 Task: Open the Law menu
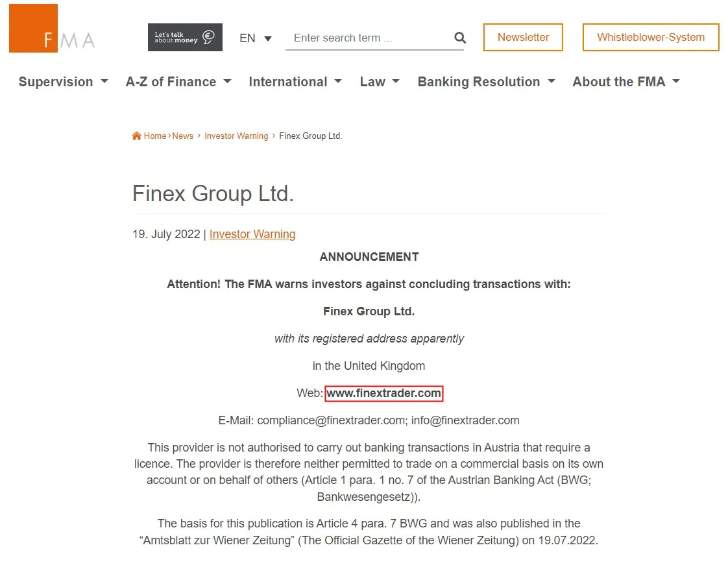pos(380,82)
